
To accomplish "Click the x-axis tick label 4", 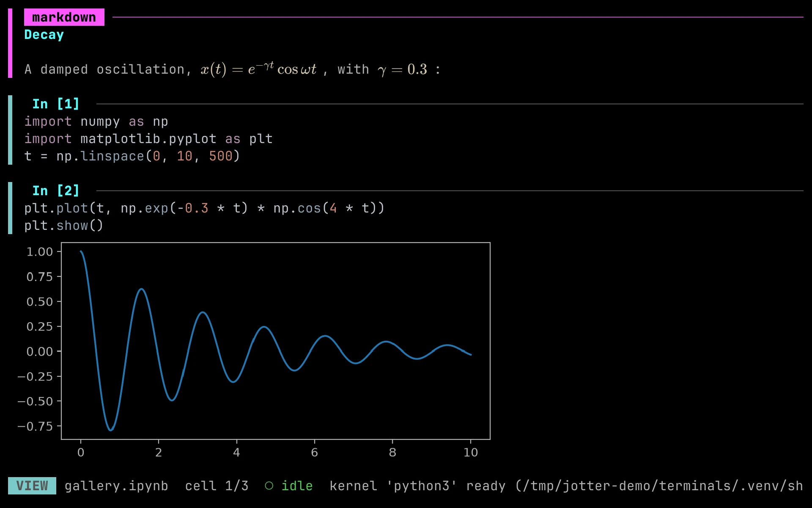I will 236,453.
